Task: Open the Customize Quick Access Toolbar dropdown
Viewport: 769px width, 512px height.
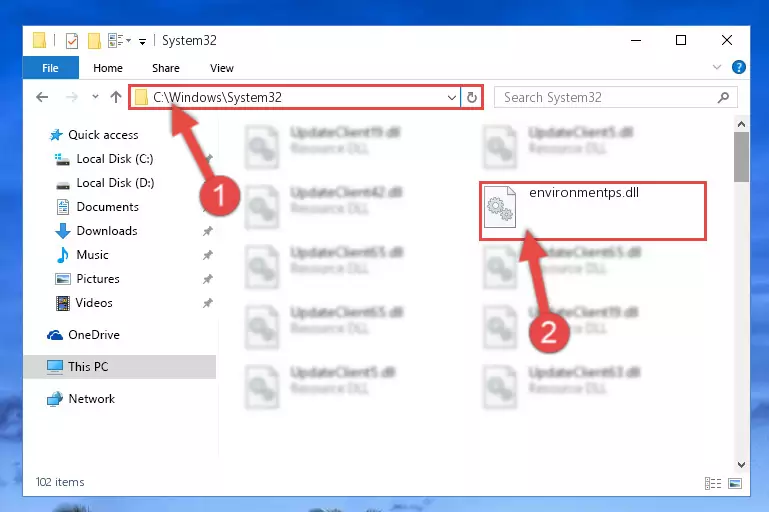Action: pos(142,42)
